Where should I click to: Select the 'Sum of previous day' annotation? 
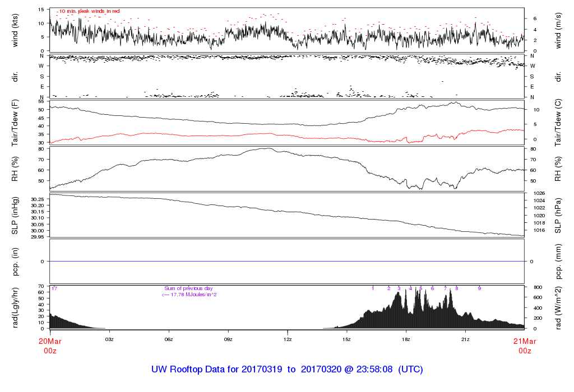pos(189,288)
